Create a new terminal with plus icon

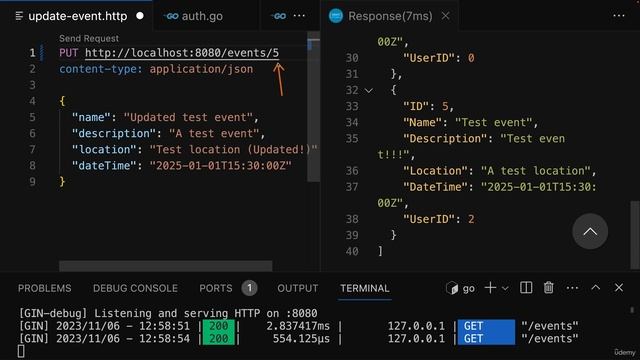point(490,288)
